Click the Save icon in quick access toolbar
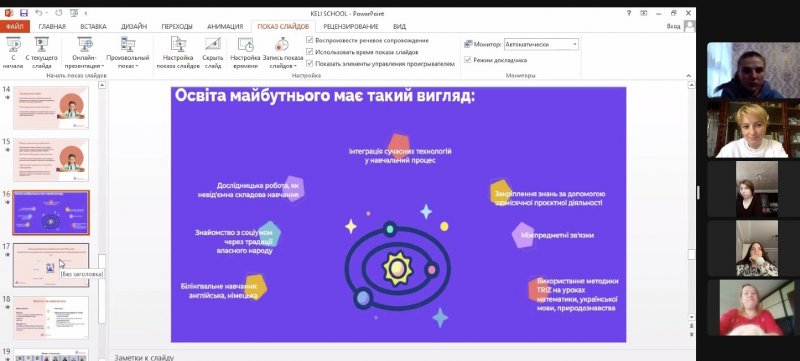 pyautogui.click(x=23, y=13)
